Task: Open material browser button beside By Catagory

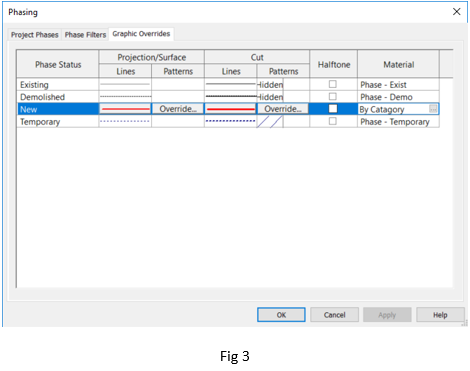Action: [x=433, y=109]
